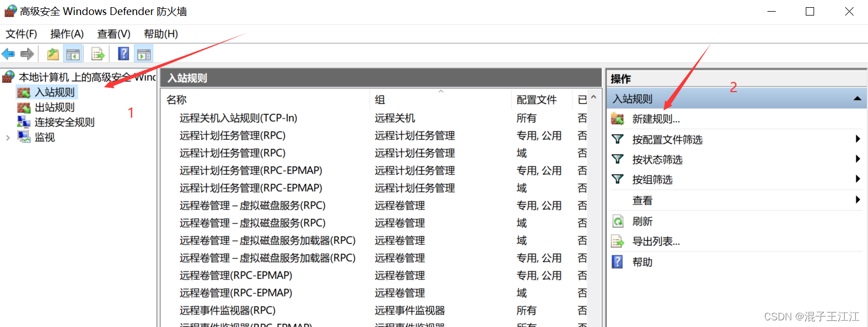Collapse the 入站规则 section in the actions pane

tap(857, 99)
